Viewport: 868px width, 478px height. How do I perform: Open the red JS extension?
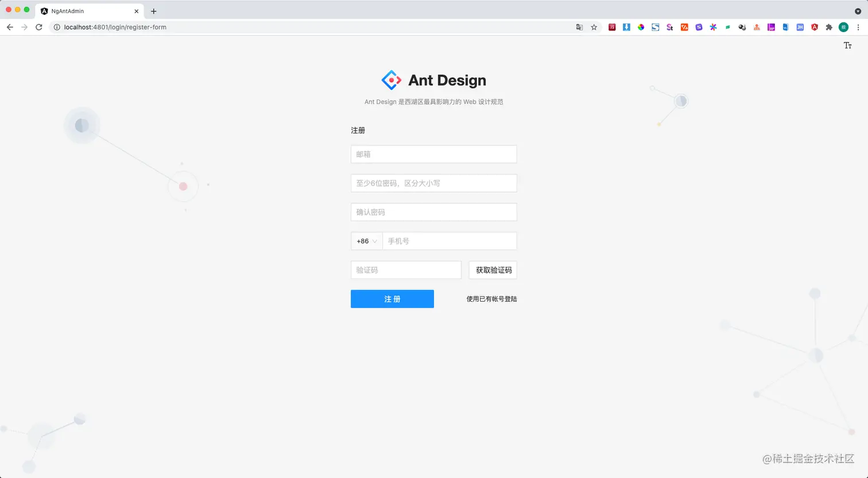(x=612, y=27)
